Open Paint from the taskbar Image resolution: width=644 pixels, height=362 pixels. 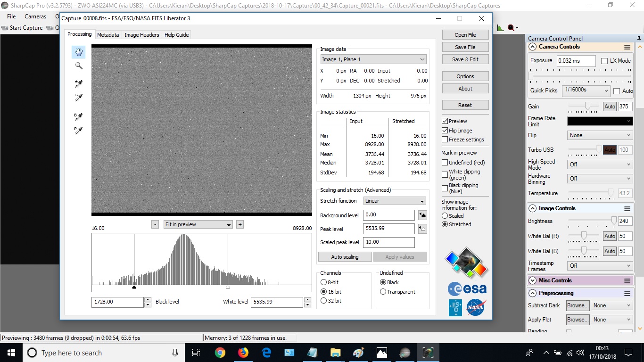click(358, 353)
